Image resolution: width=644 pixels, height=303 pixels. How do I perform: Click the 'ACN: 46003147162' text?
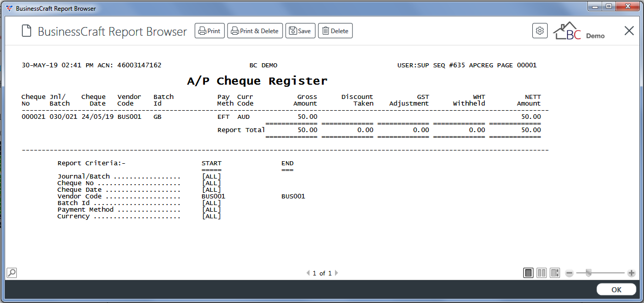pos(130,65)
